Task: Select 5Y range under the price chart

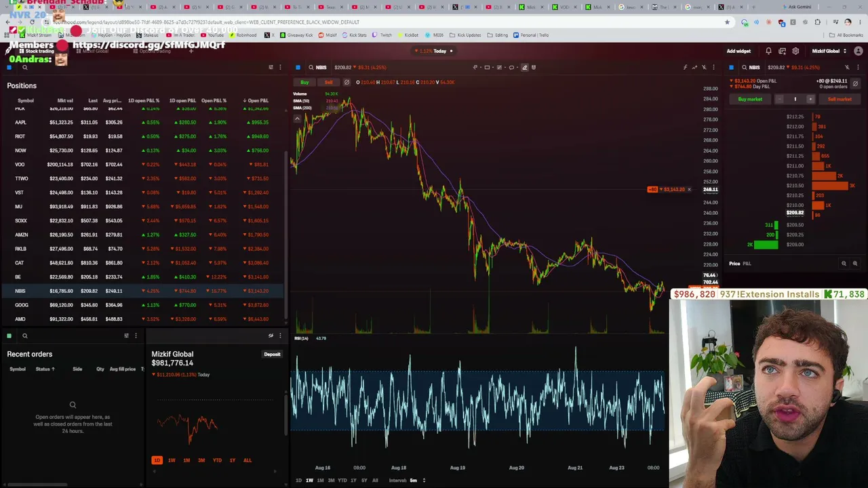Action: coord(364,481)
